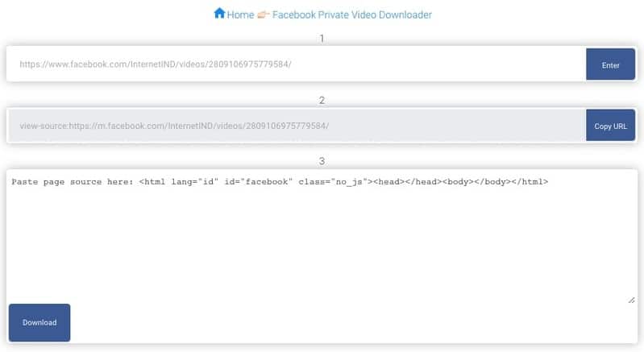644x352 pixels.
Task: Open the Home breadcrumb link
Action: [240, 14]
